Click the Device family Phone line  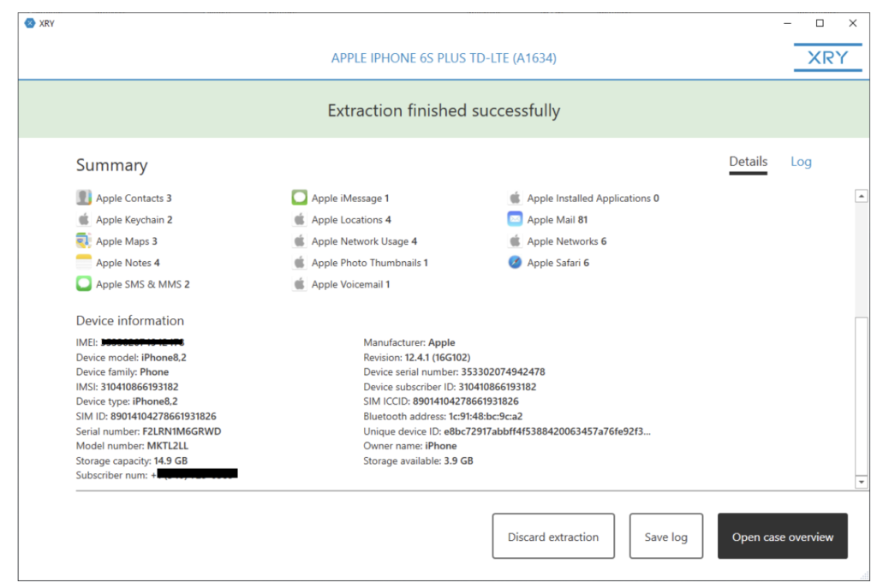(122, 371)
